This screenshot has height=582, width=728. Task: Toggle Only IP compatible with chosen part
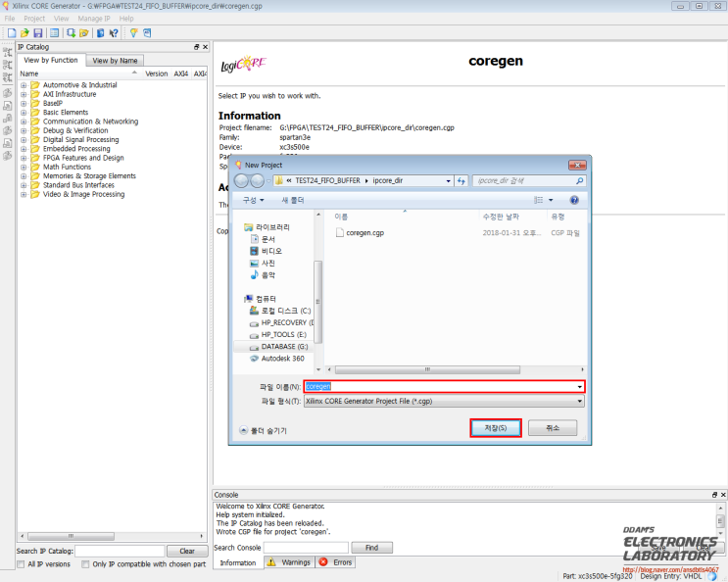tap(86, 564)
